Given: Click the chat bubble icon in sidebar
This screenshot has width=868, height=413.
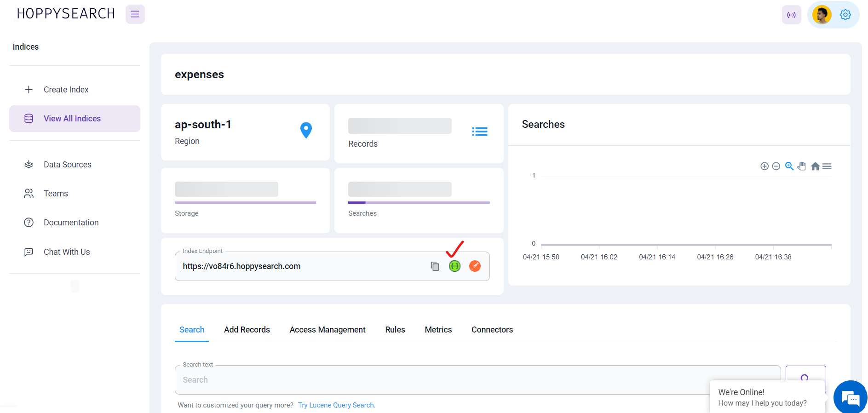Looking at the screenshot, I should tap(29, 252).
